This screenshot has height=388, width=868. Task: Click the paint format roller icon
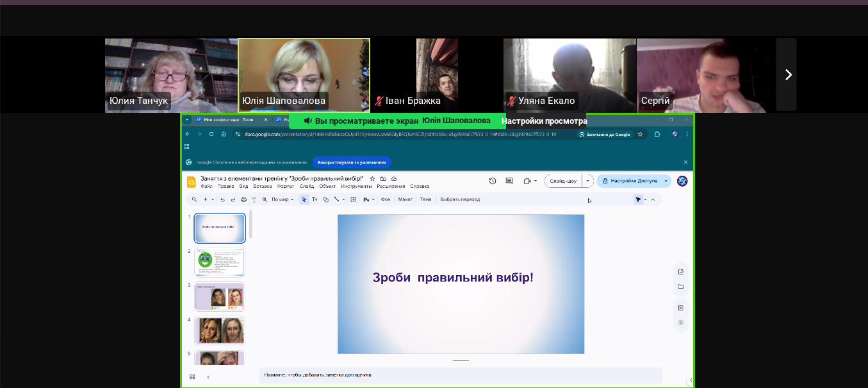pyautogui.click(x=254, y=199)
